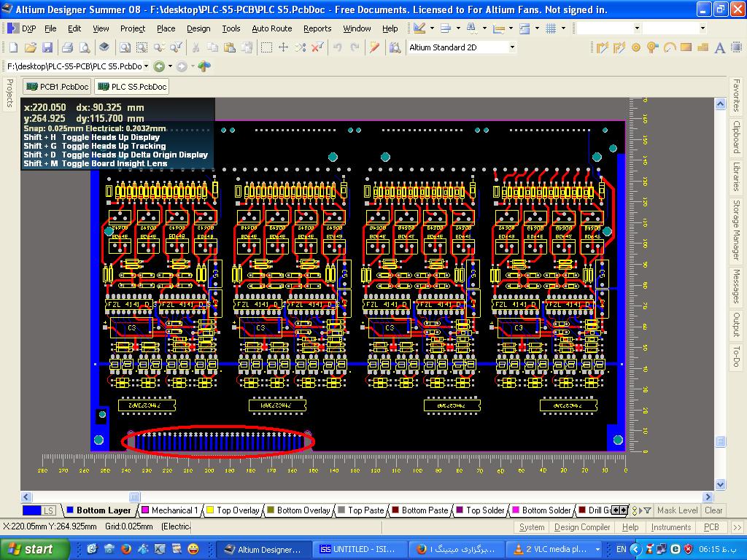Open the Messages side panel tab
747x560 pixels.
pos(736,287)
